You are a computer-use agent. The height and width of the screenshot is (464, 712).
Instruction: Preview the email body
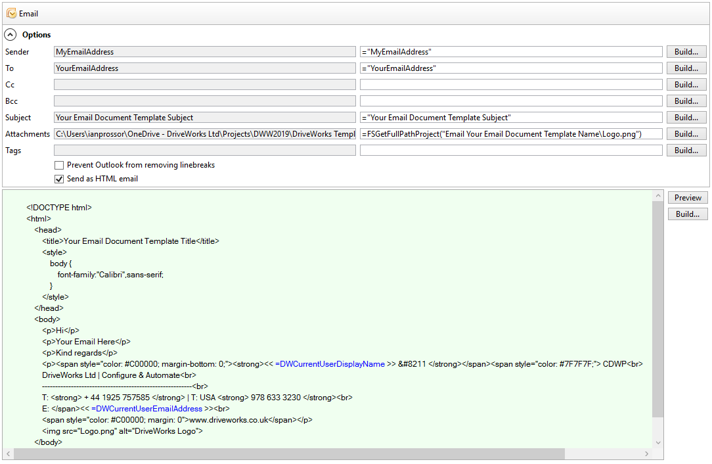(x=686, y=198)
